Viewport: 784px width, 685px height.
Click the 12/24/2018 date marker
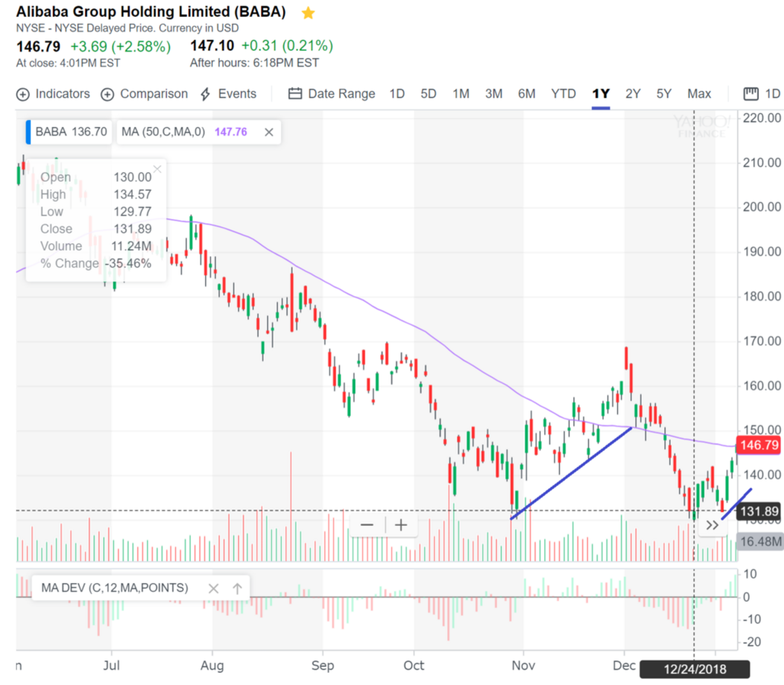click(x=695, y=669)
